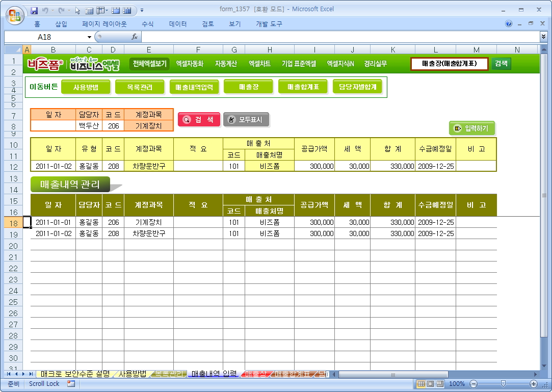
Task: Open the Excel Help question mark icon
Action: tap(509, 24)
